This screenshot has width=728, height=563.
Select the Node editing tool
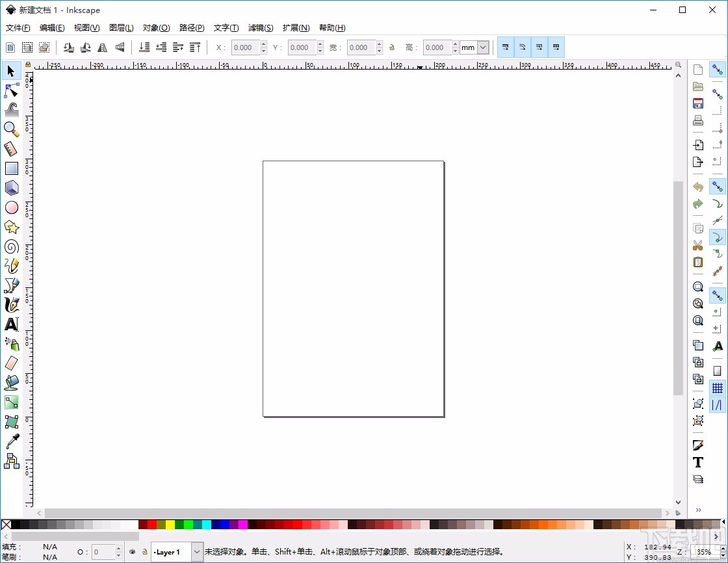point(12,90)
